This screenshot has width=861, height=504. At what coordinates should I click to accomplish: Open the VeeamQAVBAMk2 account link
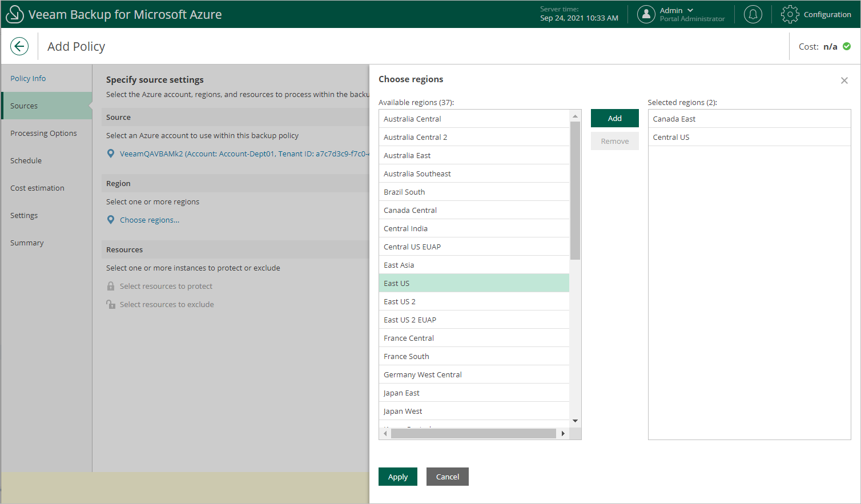coord(244,154)
